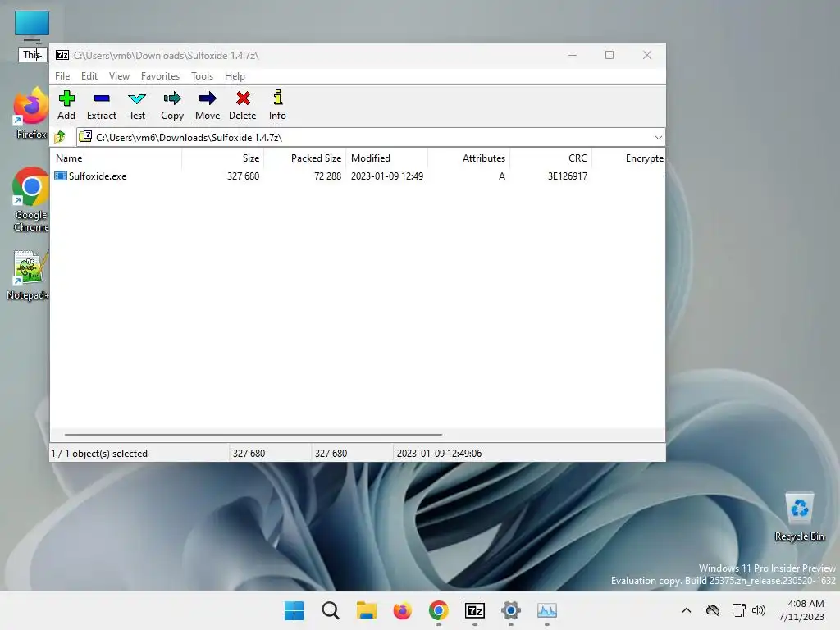Maximize the 7-Zip window

click(x=609, y=55)
